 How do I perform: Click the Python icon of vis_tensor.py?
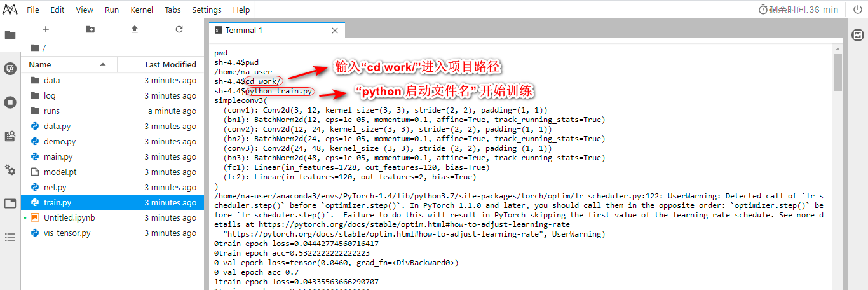[35, 233]
